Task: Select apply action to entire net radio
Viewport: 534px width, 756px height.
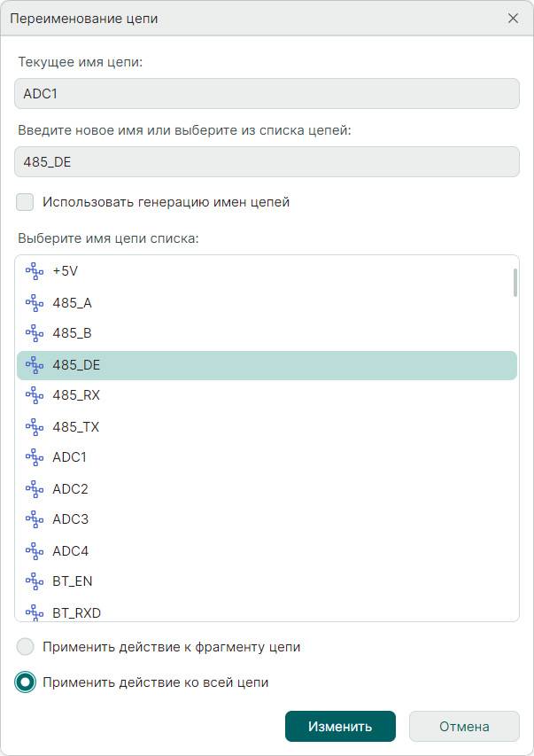Action: pyautogui.click(x=26, y=682)
